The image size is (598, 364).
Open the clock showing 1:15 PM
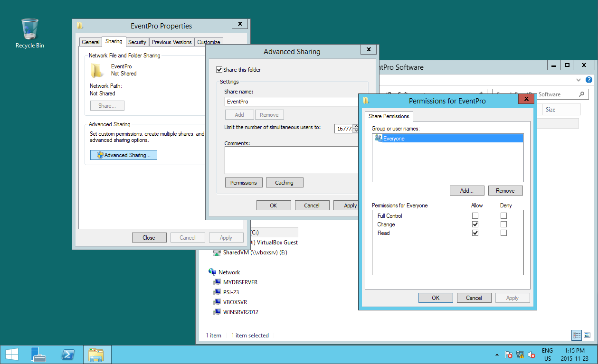(x=575, y=355)
